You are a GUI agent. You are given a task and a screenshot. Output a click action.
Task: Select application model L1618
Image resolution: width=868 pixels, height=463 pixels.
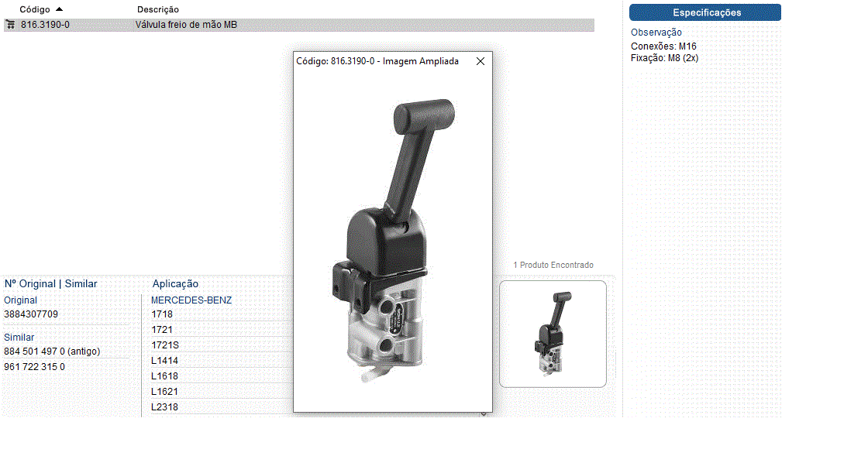[165, 376]
